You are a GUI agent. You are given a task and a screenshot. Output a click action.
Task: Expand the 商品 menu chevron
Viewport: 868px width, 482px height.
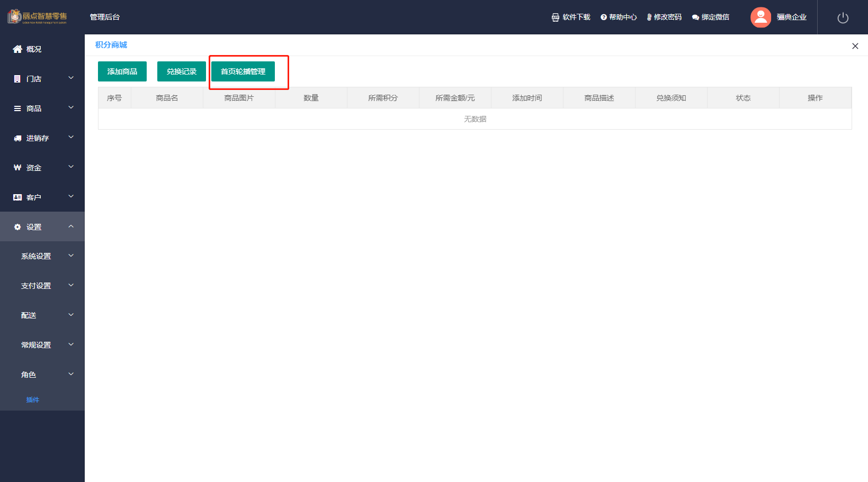pos(71,108)
